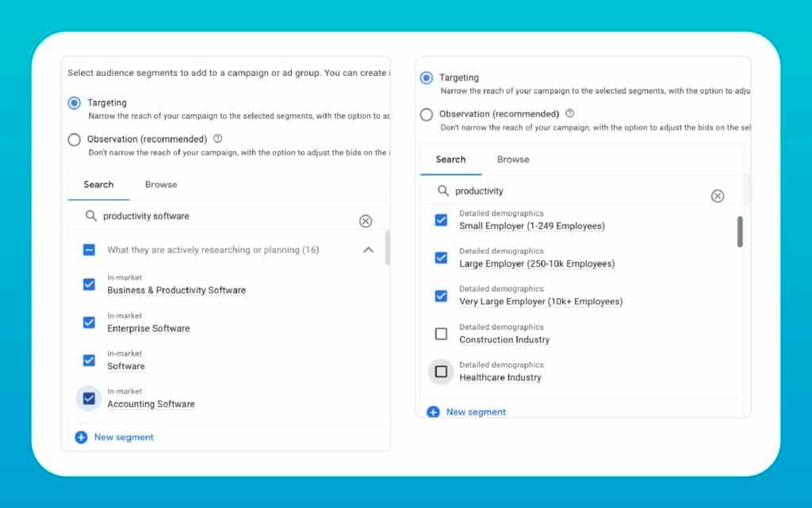Open Search tab in right panel
This screenshot has height=508, width=812.
[x=450, y=159]
